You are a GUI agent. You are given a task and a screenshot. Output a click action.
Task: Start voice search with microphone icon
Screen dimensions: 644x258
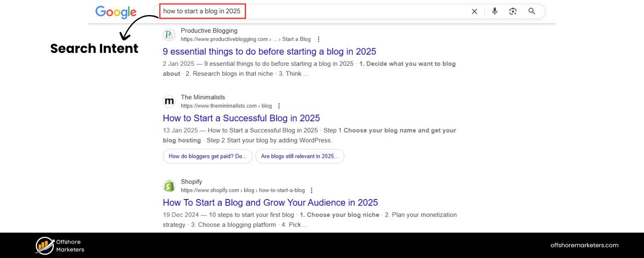click(x=495, y=12)
